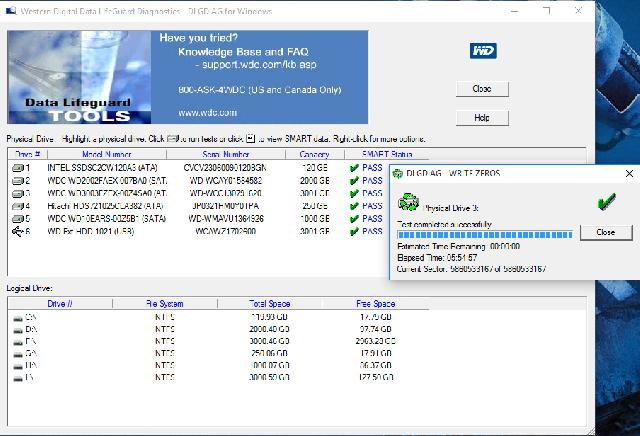Screen dimensions: 640x436
Task: Select physical drive 3 disk icon
Action: click(x=18, y=194)
